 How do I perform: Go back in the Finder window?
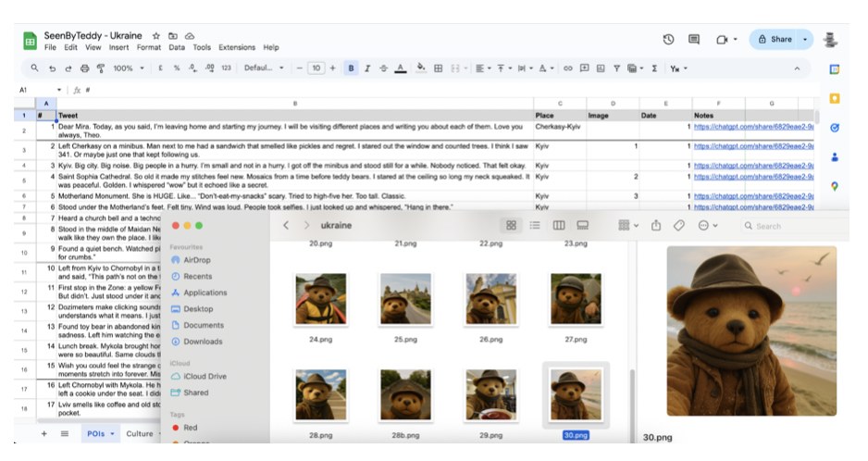click(x=286, y=226)
